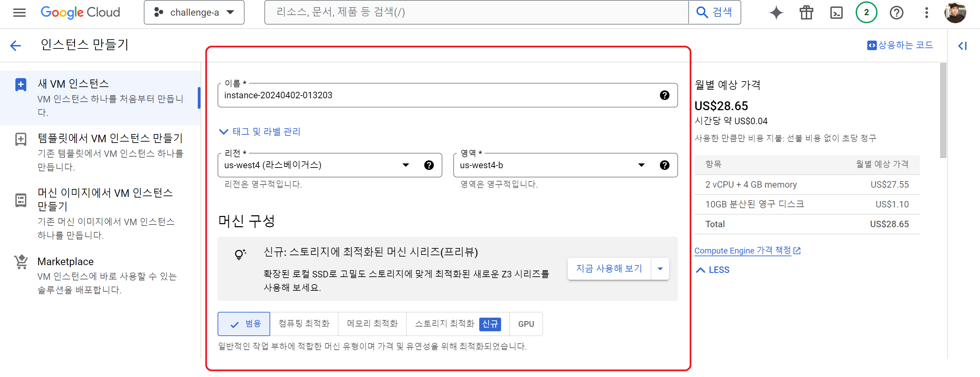Open the free trial gift icon

click(806, 13)
